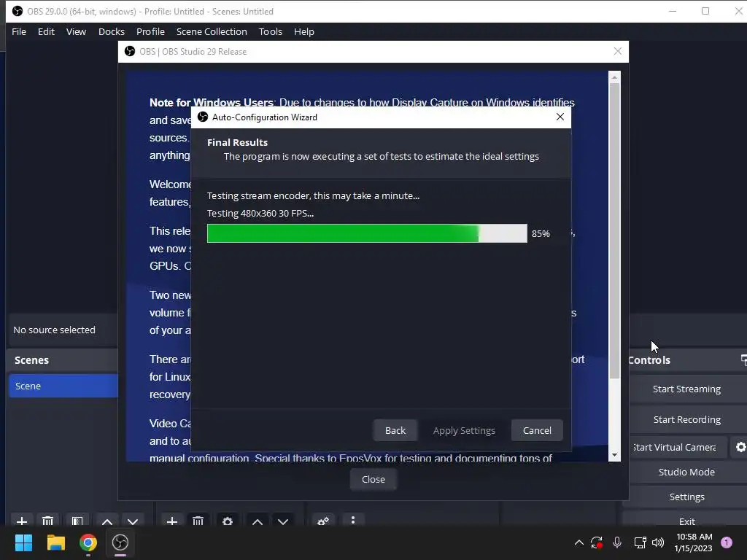Click the taskbar clock showing 10:58 AM
This screenshot has height=560, width=747.
pos(694,542)
